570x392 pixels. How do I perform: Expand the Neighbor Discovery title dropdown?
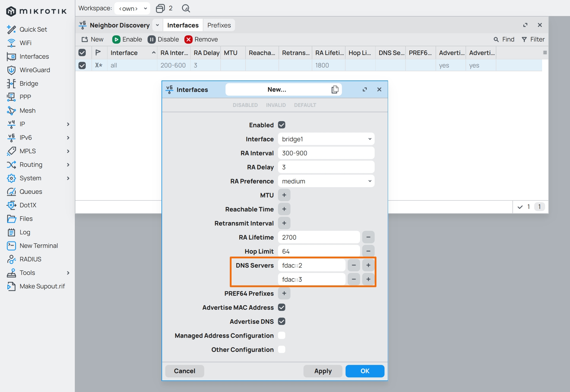(157, 25)
